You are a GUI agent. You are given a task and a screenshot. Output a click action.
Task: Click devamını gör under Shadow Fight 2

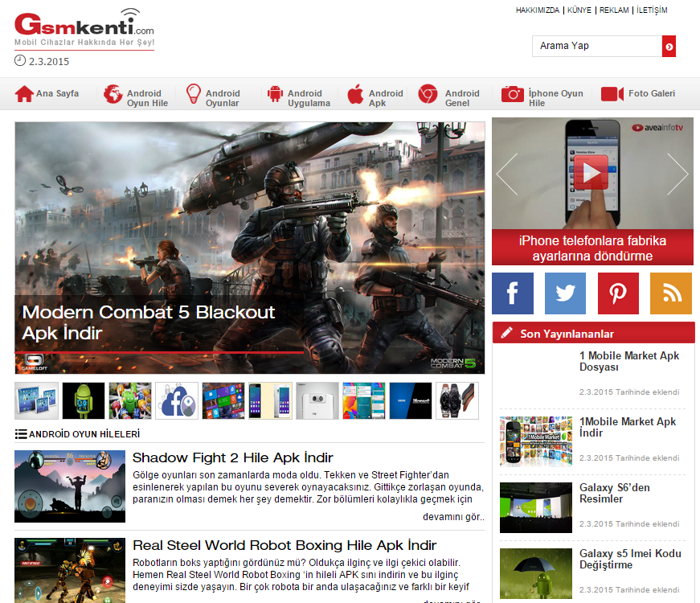[x=453, y=517]
